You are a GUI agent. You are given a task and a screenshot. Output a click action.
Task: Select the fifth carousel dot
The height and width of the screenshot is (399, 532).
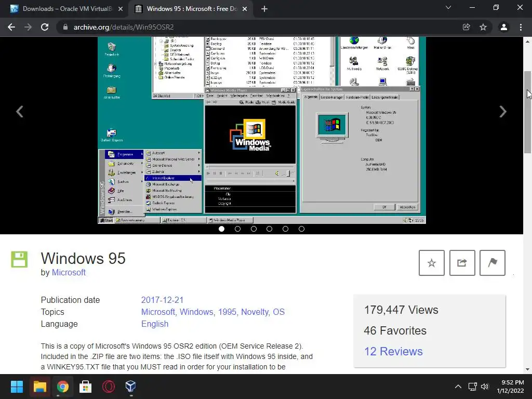285,229
